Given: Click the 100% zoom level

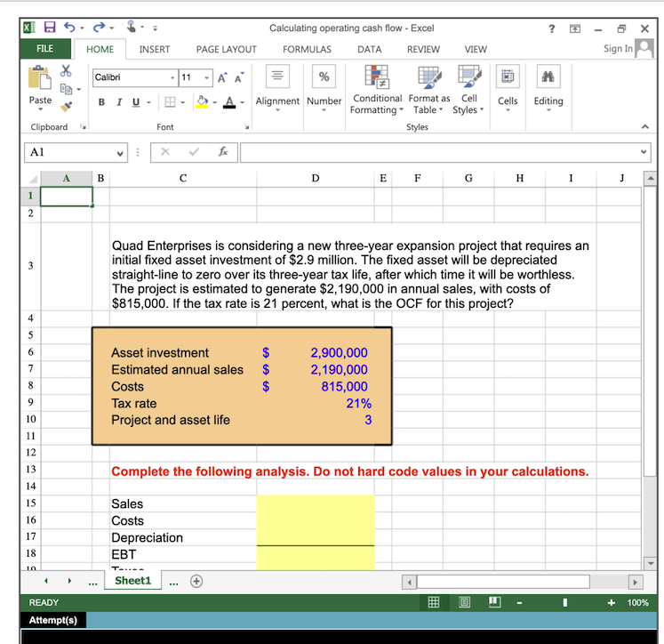Looking at the screenshot, I should click(637, 602).
